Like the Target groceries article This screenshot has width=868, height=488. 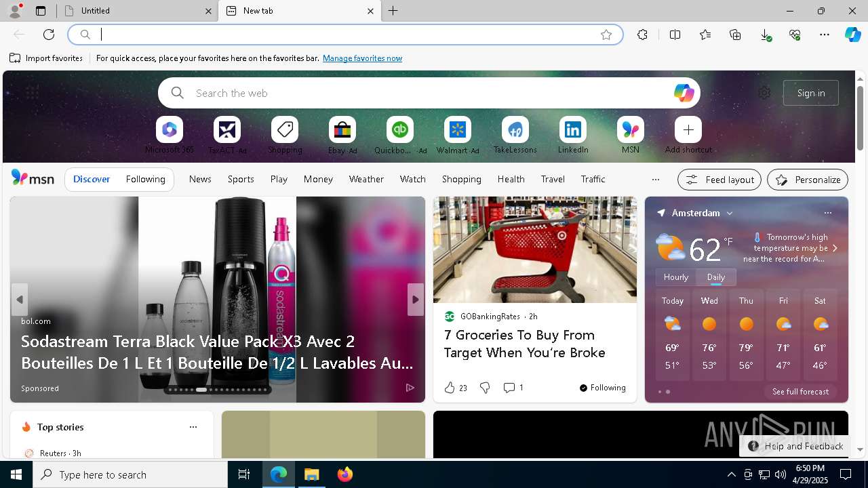[456, 388]
